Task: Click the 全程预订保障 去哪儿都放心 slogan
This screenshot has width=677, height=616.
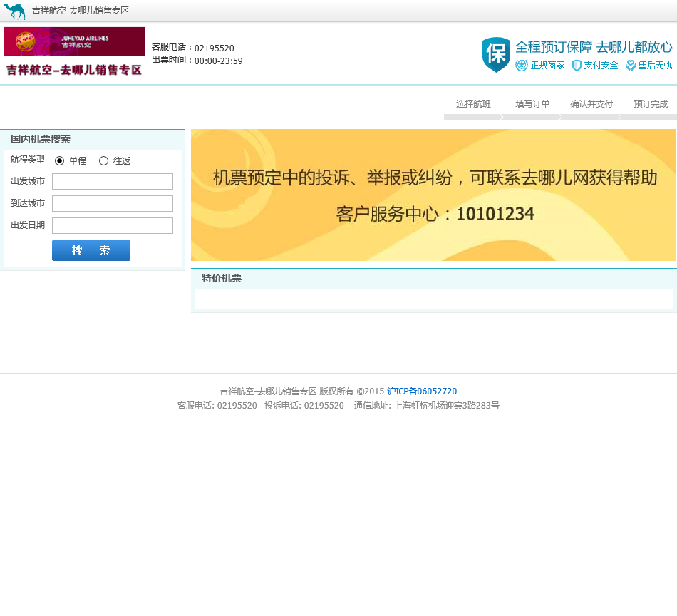Action: point(594,46)
